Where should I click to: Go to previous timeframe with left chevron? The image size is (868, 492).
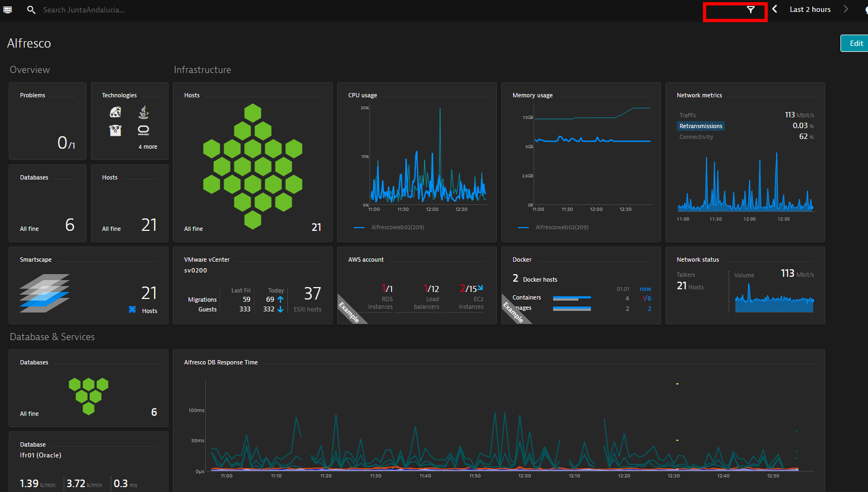pyautogui.click(x=775, y=9)
